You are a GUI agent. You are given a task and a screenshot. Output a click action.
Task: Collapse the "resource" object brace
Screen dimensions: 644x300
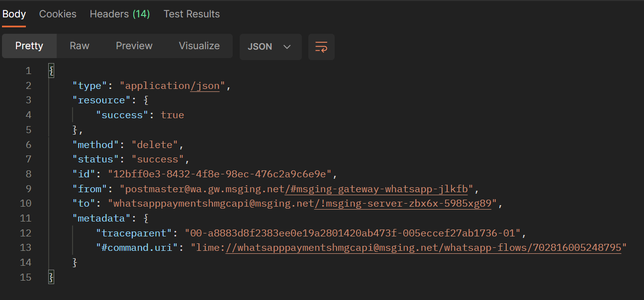coord(146,100)
